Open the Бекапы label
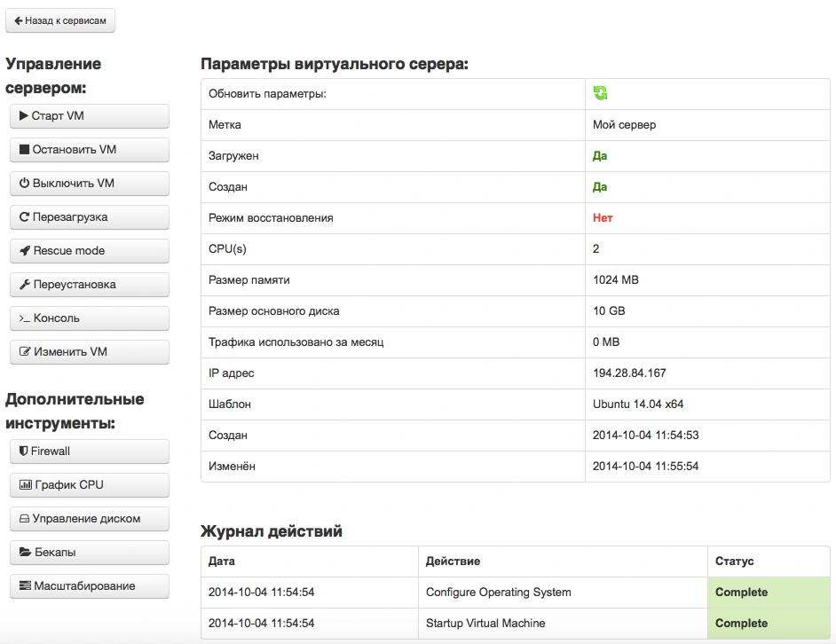This screenshot has height=644, width=836. 55,552
